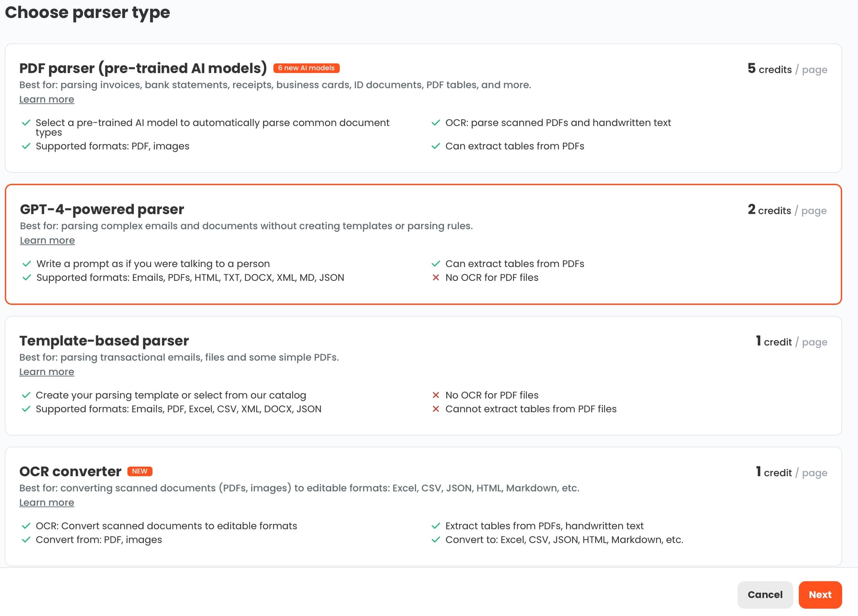Visit Learn more link for OCR converter
This screenshot has width=858, height=616.
(x=47, y=503)
